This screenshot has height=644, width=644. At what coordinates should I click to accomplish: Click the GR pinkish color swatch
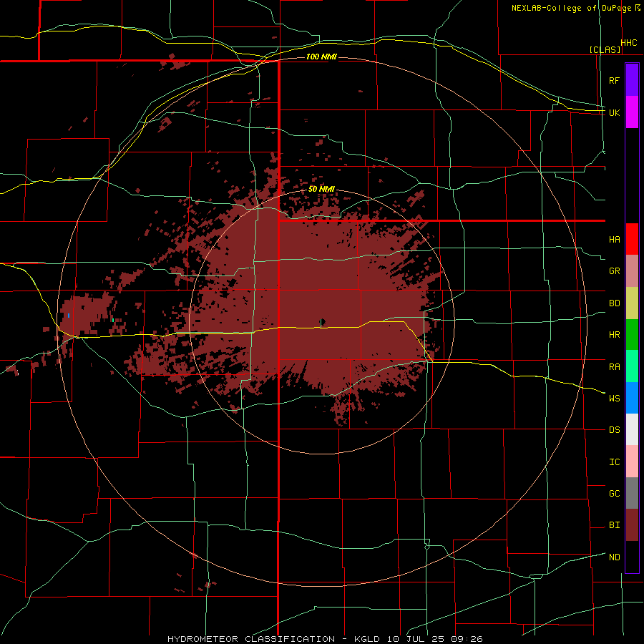click(x=632, y=271)
